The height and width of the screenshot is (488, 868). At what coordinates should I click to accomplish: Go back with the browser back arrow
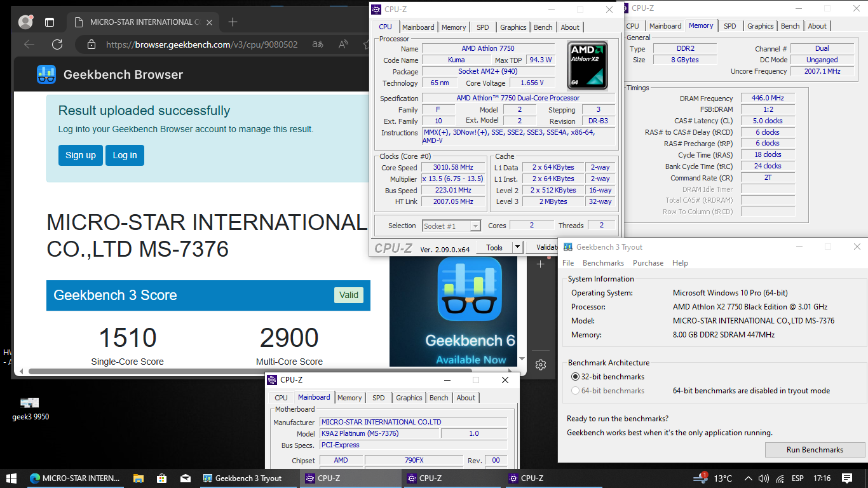point(29,44)
